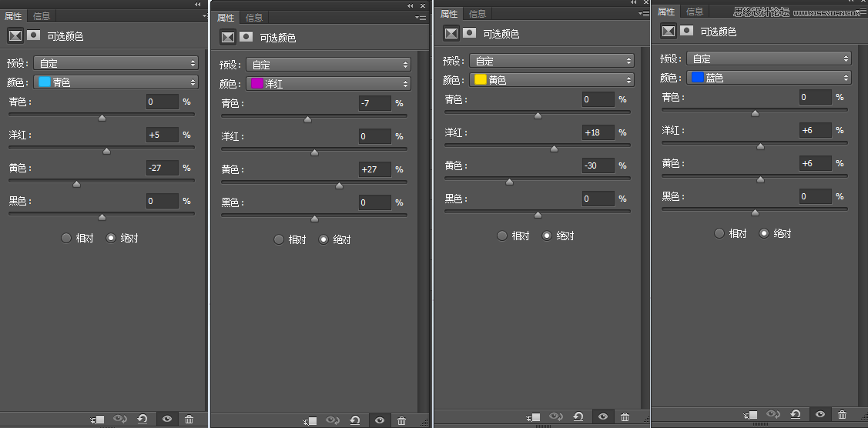Click the reset adjustment button in the Cyan (青色) panel

click(x=142, y=420)
